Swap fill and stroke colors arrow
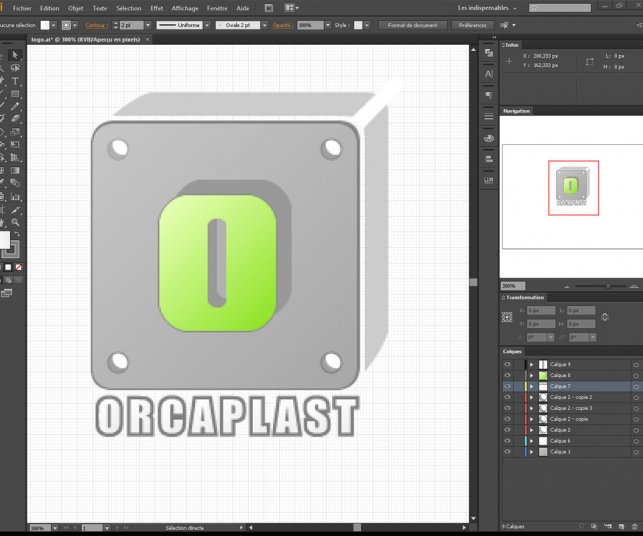The width and height of the screenshot is (643, 536). pos(17,234)
